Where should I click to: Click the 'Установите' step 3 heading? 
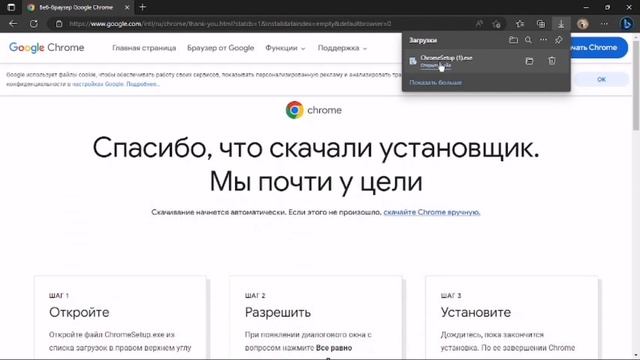pos(476,312)
